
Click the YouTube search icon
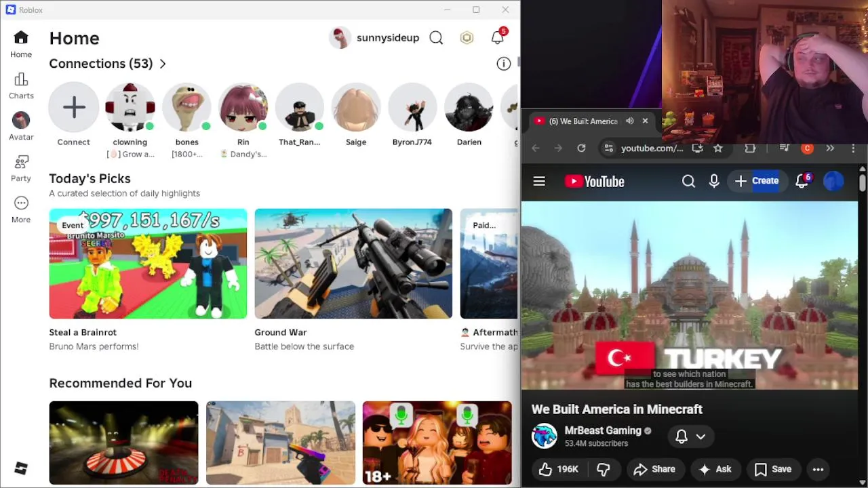click(688, 181)
